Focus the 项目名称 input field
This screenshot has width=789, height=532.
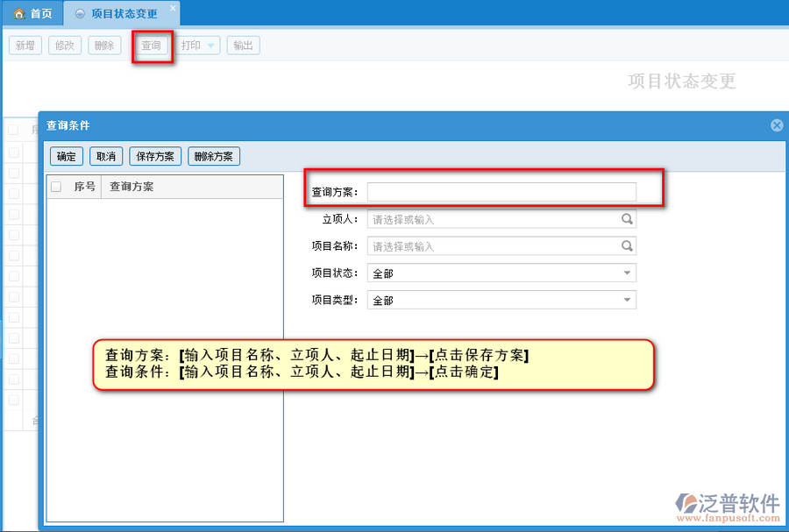[501, 246]
